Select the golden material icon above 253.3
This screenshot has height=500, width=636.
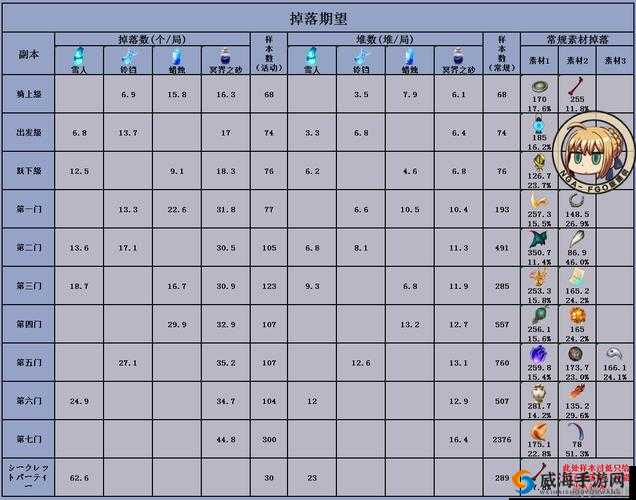coord(539,277)
